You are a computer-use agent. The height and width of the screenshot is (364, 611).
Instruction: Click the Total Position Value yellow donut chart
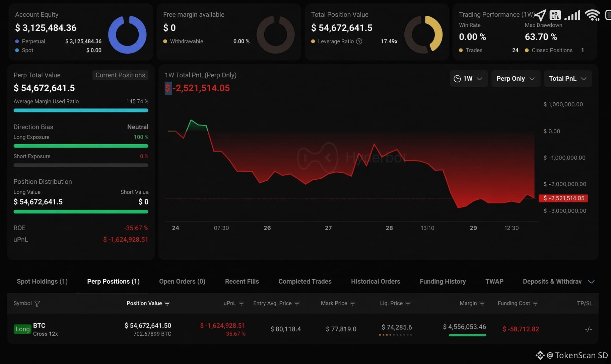(423, 34)
